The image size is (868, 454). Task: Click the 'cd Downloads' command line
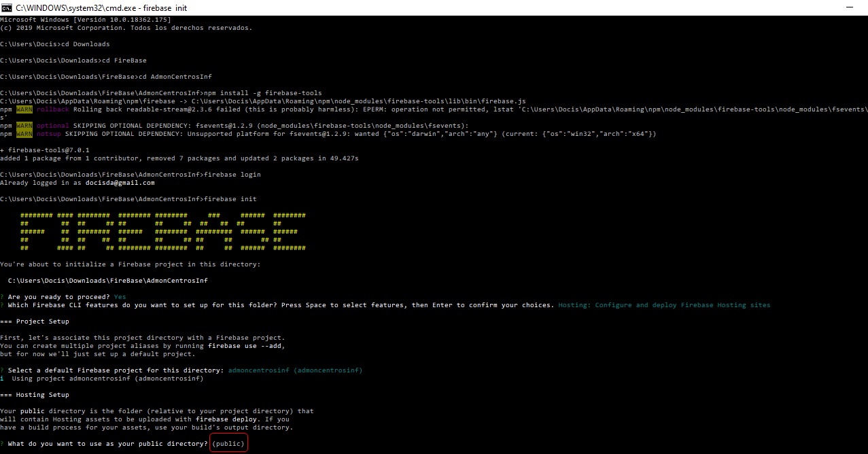[86, 44]
